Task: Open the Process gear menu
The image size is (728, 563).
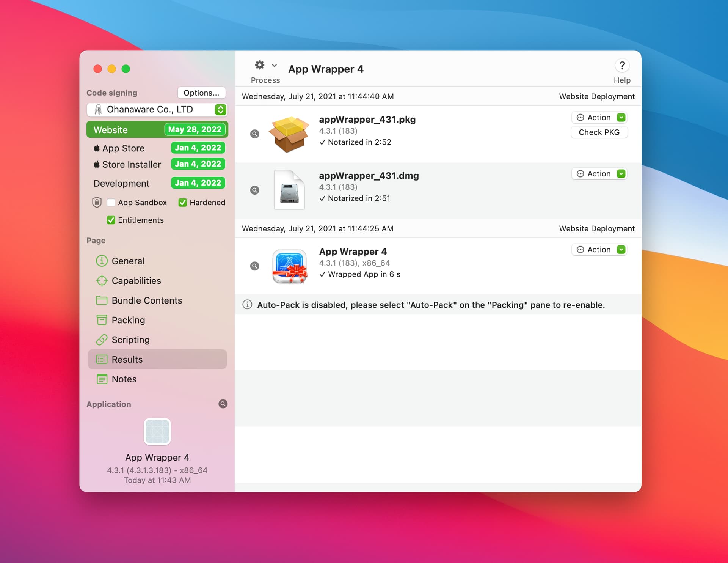Action: coord(260,65)
